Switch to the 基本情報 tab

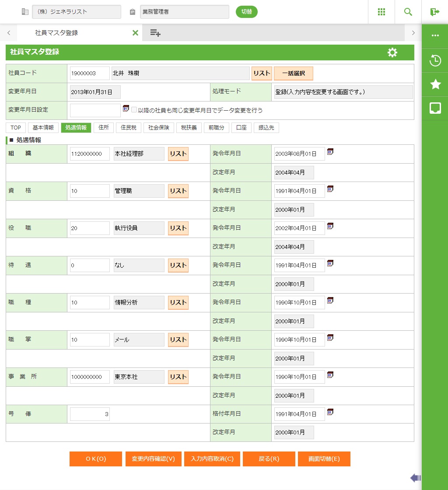tap(43, 128)
